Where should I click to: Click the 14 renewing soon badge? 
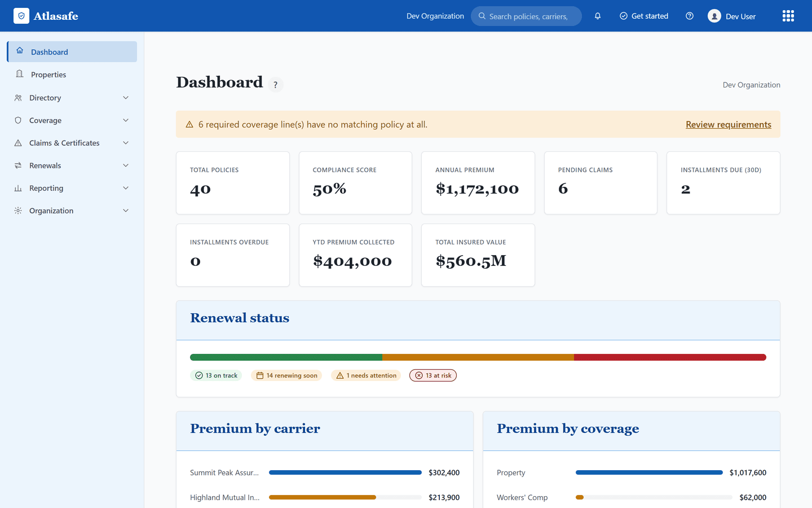coord(286,375)
